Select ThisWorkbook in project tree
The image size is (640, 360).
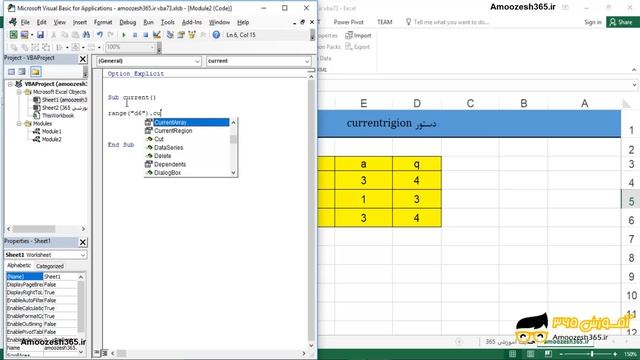point(58,116)
